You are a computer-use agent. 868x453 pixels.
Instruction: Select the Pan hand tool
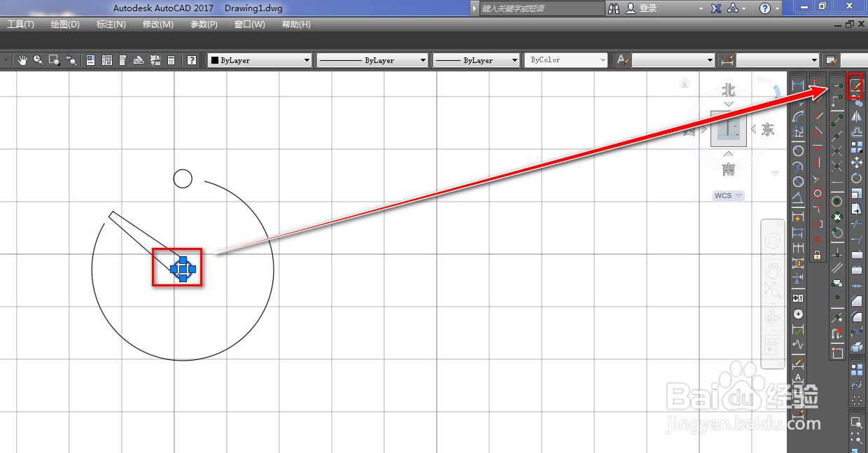(x=22, y=60)
